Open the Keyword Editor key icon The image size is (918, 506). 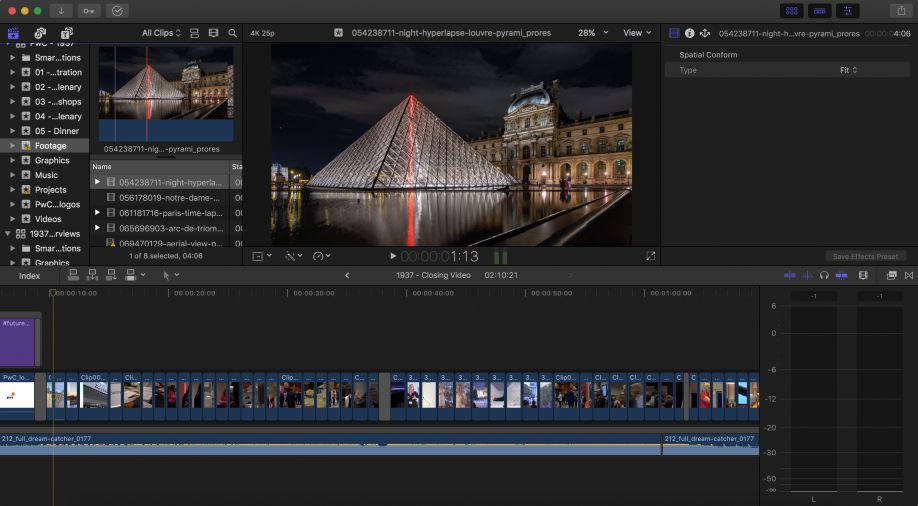90,10
